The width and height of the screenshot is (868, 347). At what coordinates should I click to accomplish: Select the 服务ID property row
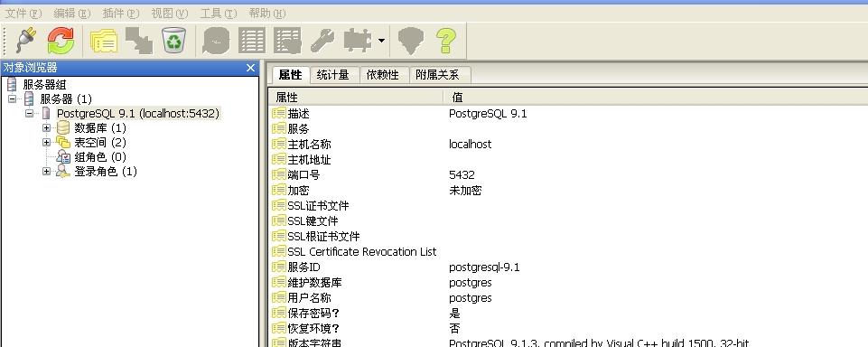568,267
